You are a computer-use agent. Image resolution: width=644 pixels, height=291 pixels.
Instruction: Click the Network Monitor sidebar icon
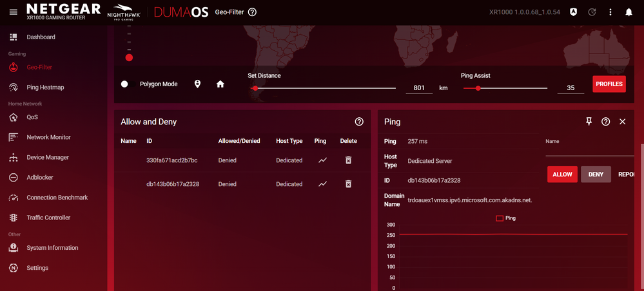(14, 137)
